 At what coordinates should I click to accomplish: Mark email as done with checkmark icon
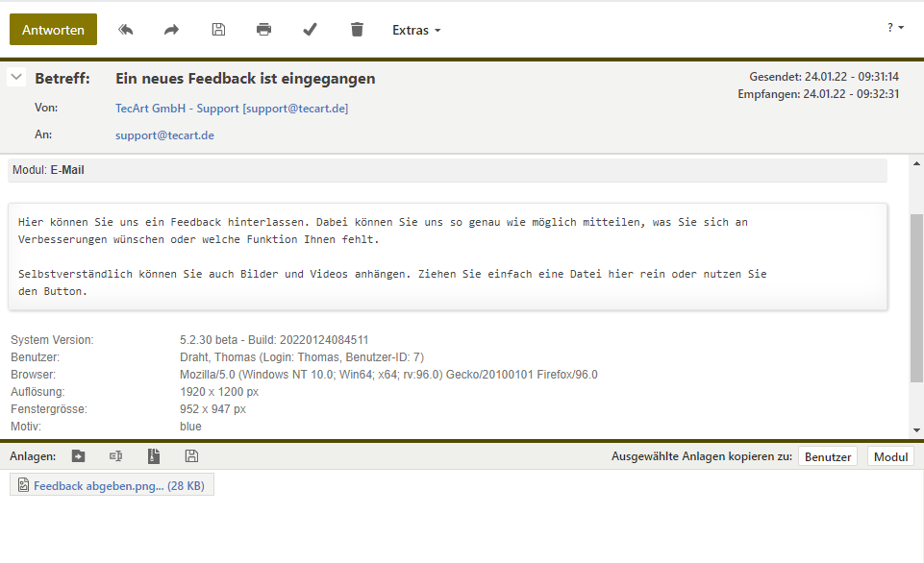[310, 30]
